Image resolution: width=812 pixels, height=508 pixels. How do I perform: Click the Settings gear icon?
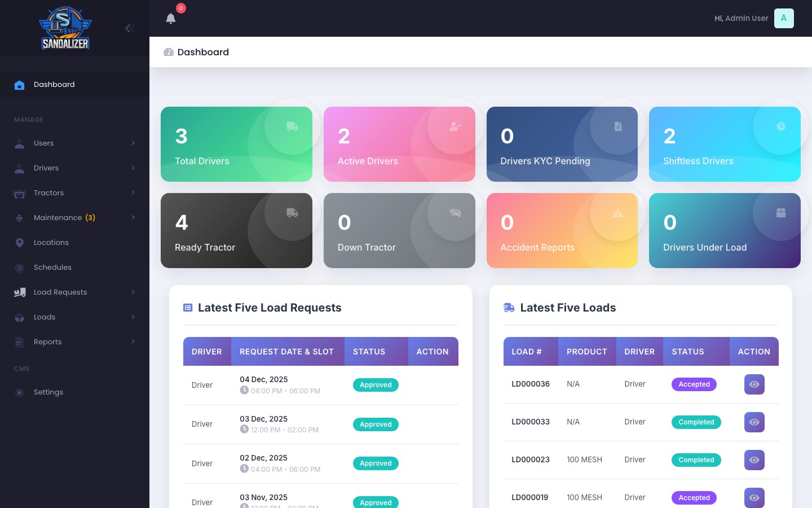20,392
